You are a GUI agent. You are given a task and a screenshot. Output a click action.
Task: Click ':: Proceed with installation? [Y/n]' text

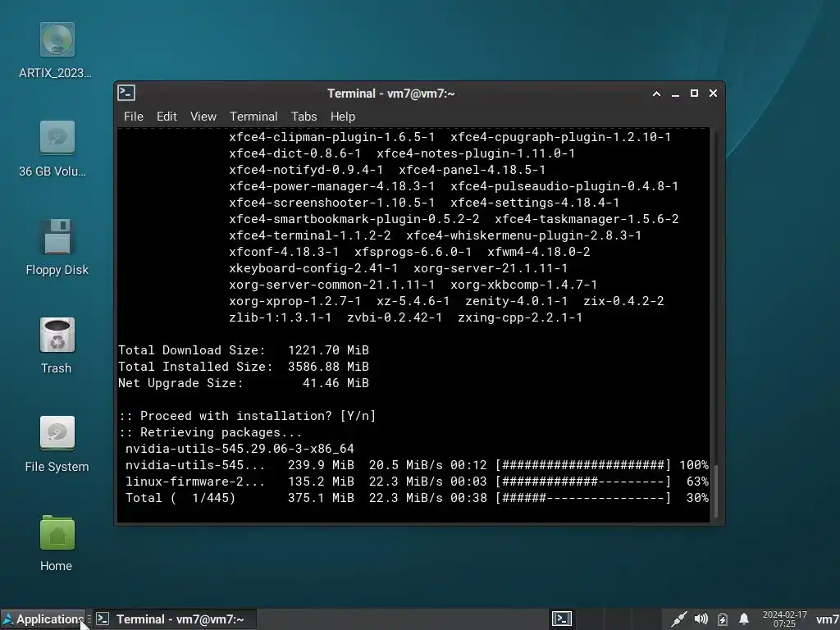tap(247, 416)
